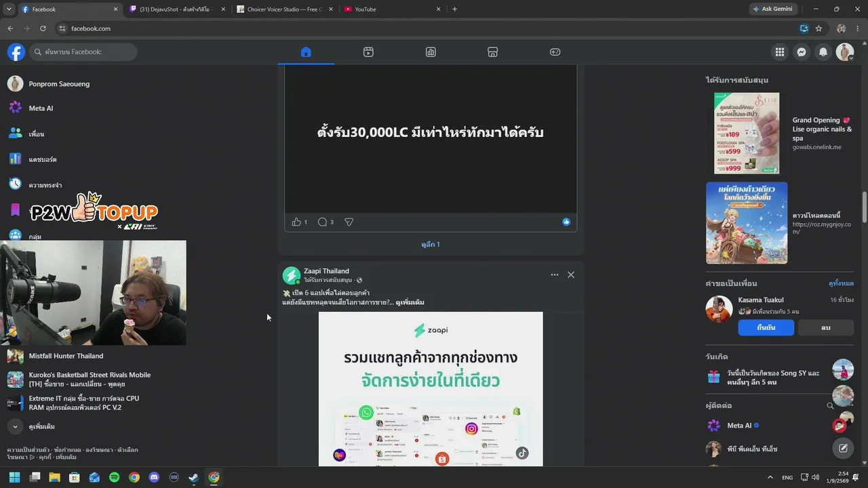Open Steam from the taskbar
This screenshot has width=868, height=488.
(x=194, y=477)
